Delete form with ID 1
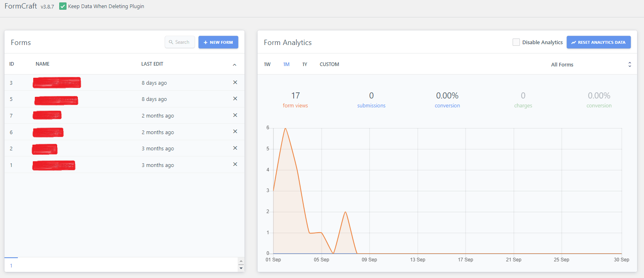This screenshot has height=278, width=644. 235,164
